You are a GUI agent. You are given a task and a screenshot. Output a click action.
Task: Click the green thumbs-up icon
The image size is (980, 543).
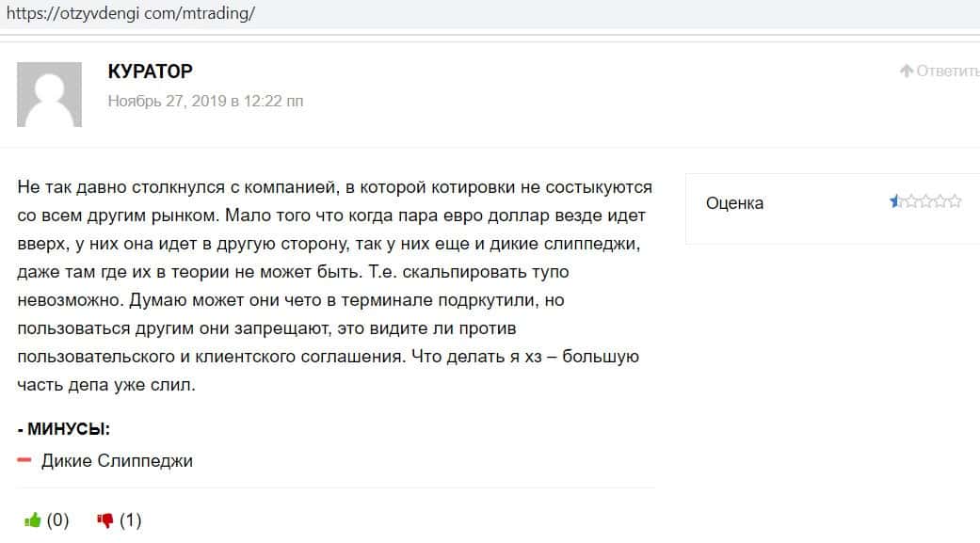point(32,519)
